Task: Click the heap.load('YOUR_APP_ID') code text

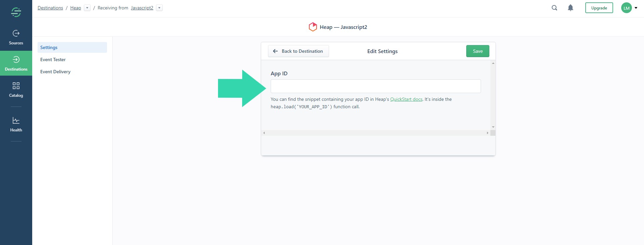Action: [x=301, y=107]
